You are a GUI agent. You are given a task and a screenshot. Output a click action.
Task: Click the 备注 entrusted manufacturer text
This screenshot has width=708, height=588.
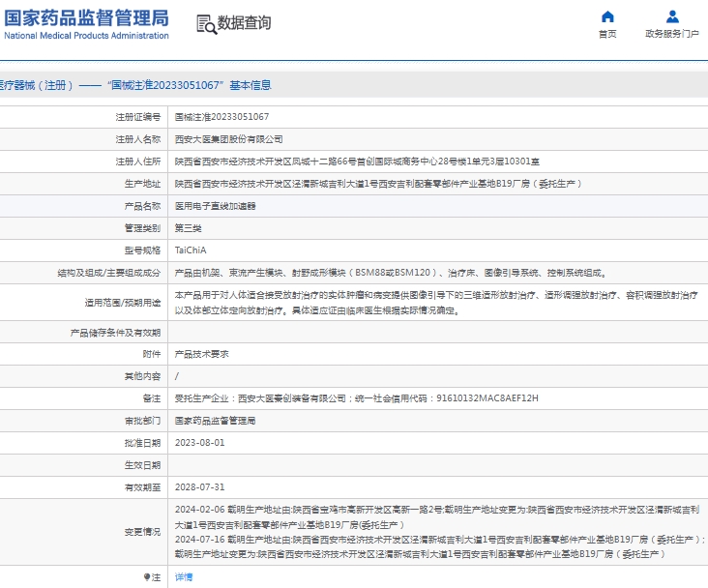[x=357, y=398]
